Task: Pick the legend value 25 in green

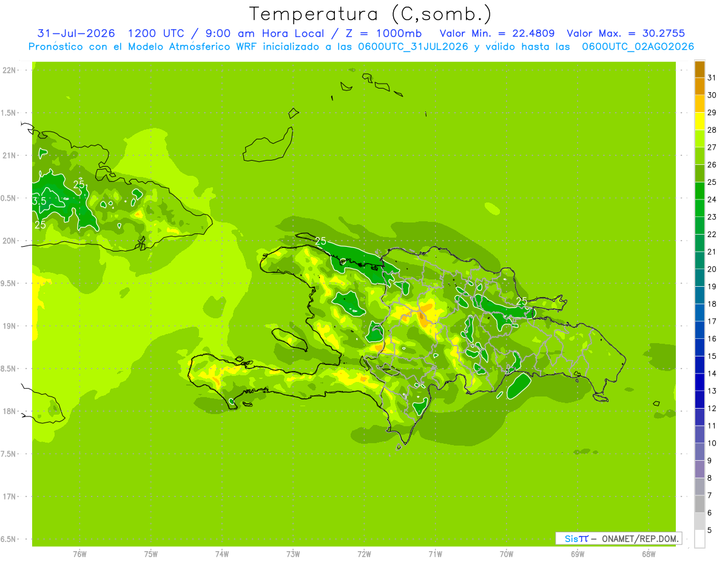Action: click(712, 182)
